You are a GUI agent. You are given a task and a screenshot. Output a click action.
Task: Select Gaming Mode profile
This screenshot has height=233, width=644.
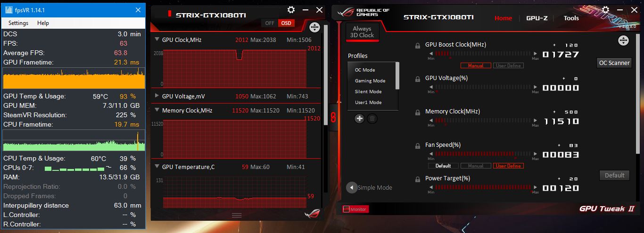(x=370, y=81)
